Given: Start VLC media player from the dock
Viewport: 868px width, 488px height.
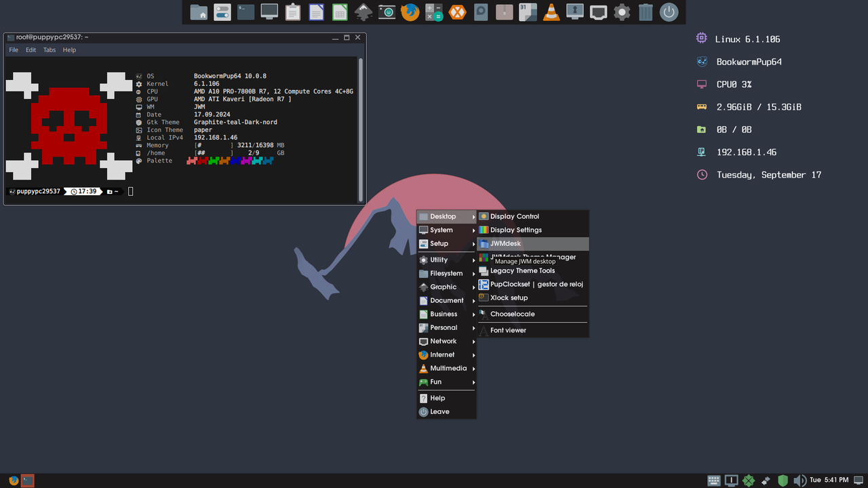Looking at the screenshot, I should tap(551, 12).
